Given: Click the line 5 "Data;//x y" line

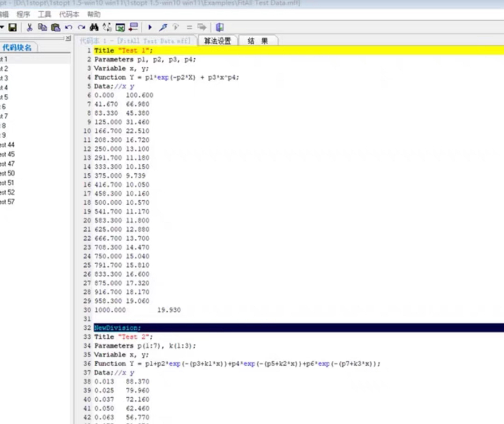Looking at the screenshot, I should click(114, 86).
